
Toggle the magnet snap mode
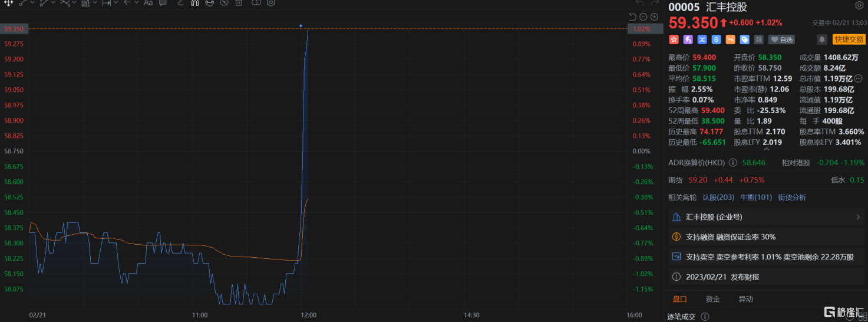point(195,3)
